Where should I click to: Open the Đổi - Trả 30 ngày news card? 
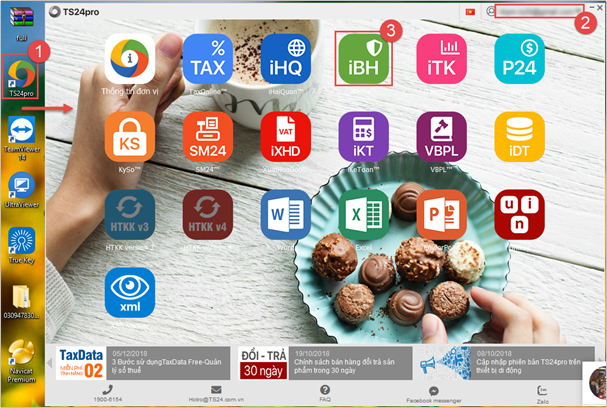(325, 363)
